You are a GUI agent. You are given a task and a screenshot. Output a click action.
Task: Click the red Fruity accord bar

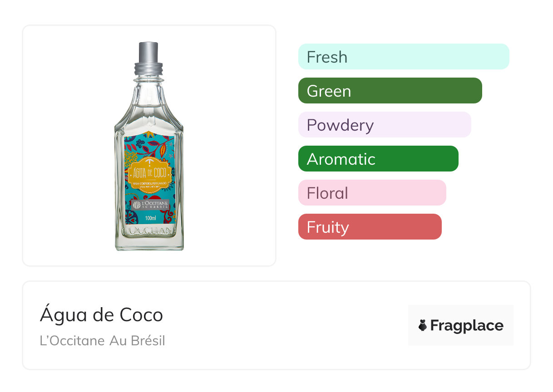point(370,227)
